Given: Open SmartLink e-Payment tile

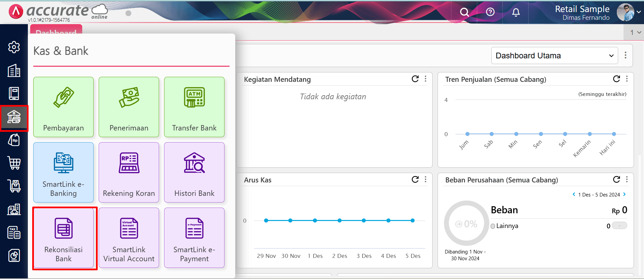Looking at the screenshot, I should tap(194, 238).
